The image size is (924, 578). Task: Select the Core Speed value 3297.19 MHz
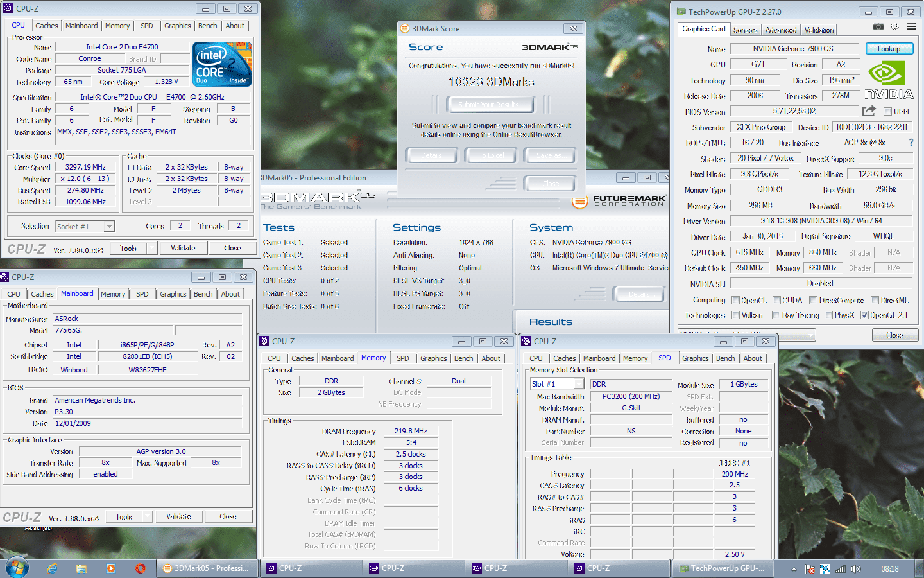[x=85, y=167]
